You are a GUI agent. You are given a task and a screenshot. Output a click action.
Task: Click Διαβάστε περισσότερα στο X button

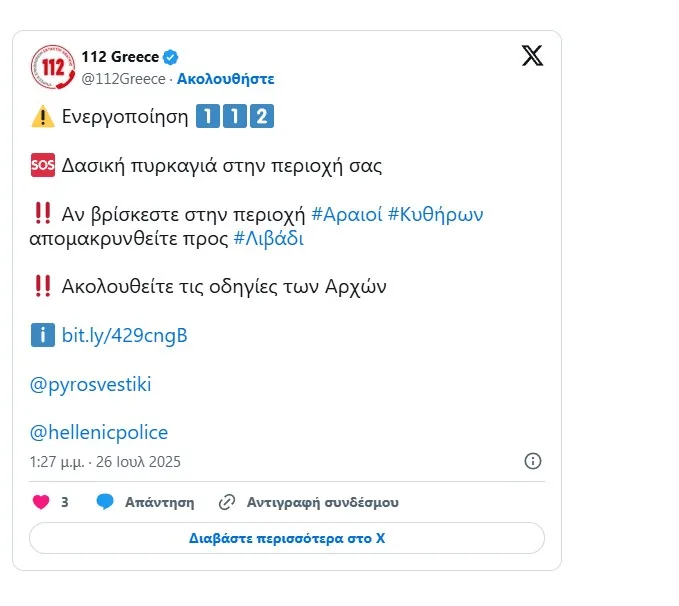[x=287, y=538]
